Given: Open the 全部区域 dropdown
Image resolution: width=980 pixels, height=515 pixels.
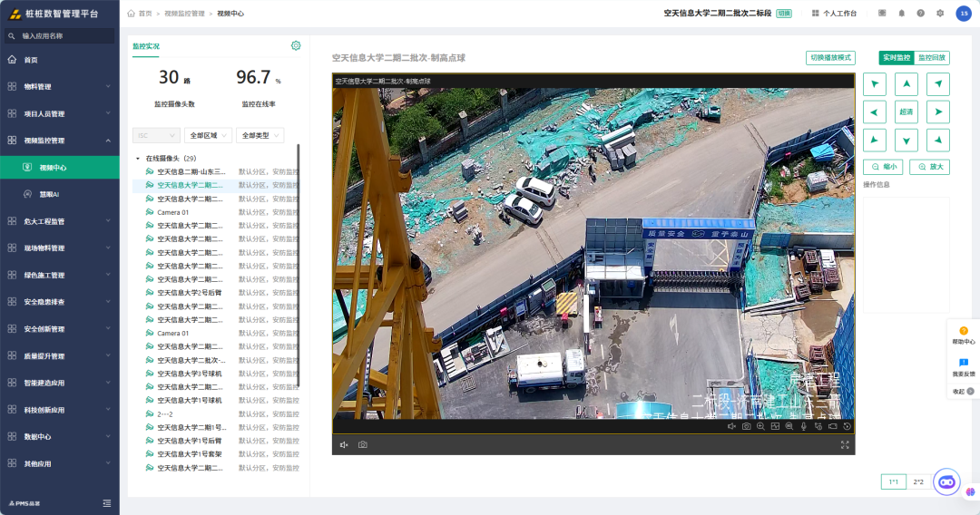Looking at the screenshot, I should (x=208, y=135).
